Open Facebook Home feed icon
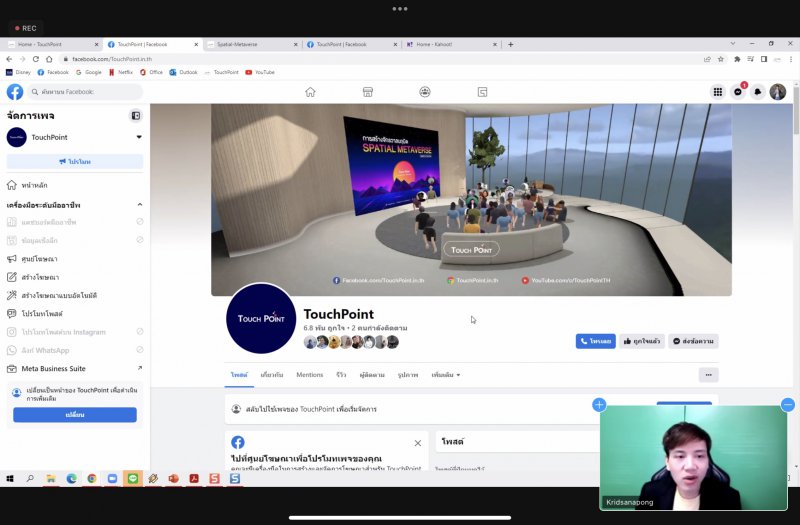Viewport: 800px width, 525px height. (x=310, y=92)
